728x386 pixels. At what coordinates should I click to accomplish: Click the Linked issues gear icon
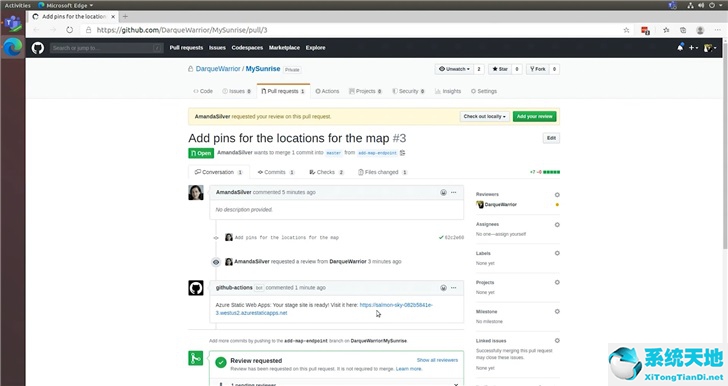557,341
